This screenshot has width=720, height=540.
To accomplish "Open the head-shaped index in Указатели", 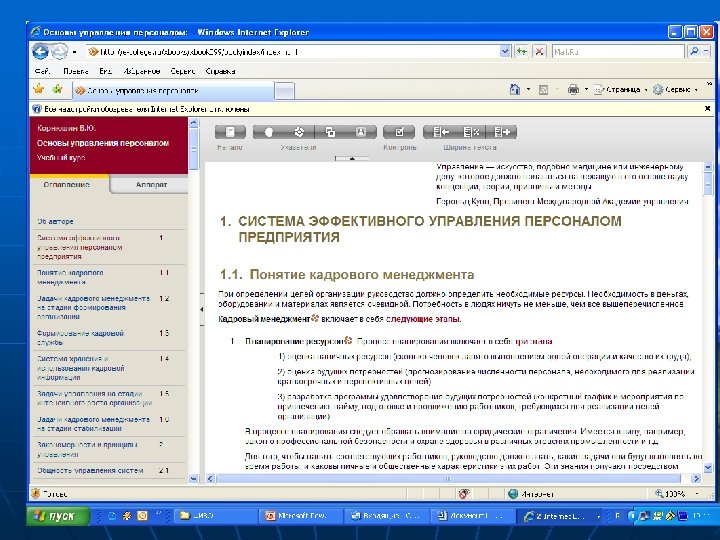I will [269, 132].
